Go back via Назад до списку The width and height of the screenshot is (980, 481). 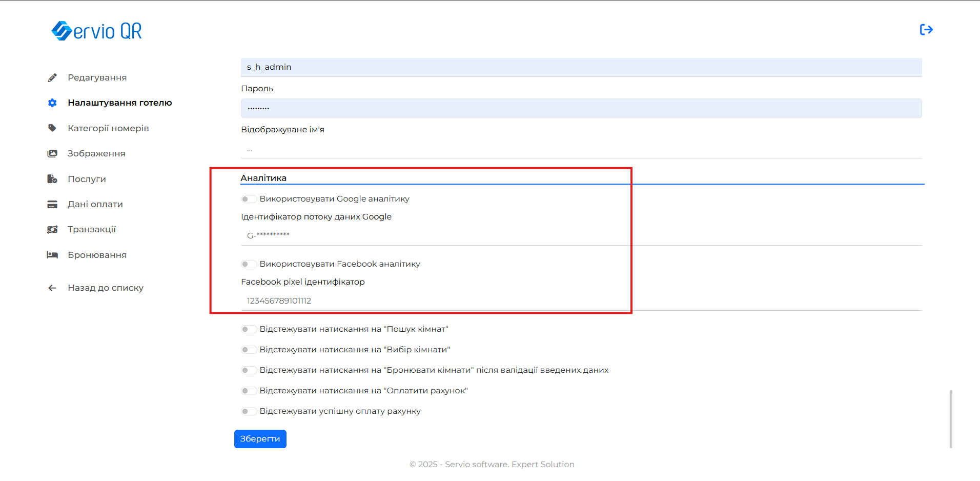click(x=105, y=288)
